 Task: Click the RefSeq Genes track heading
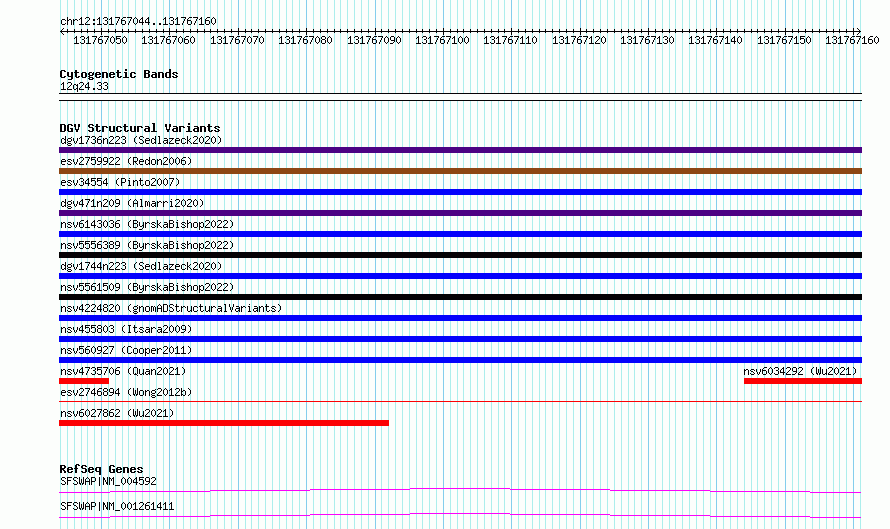pyautogui.click(x=101, y=469)
